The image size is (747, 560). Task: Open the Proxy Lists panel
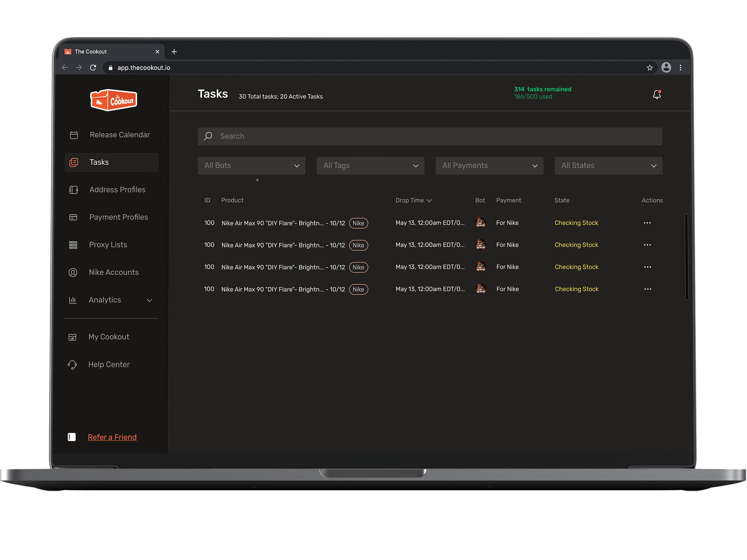coord(108,245)
